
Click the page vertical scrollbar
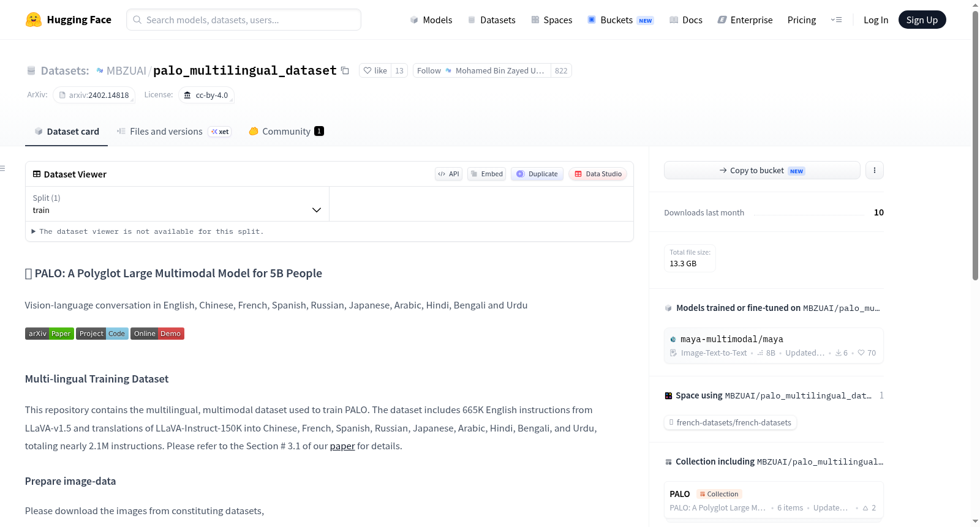pyautogui.click(x=975, y=146)
